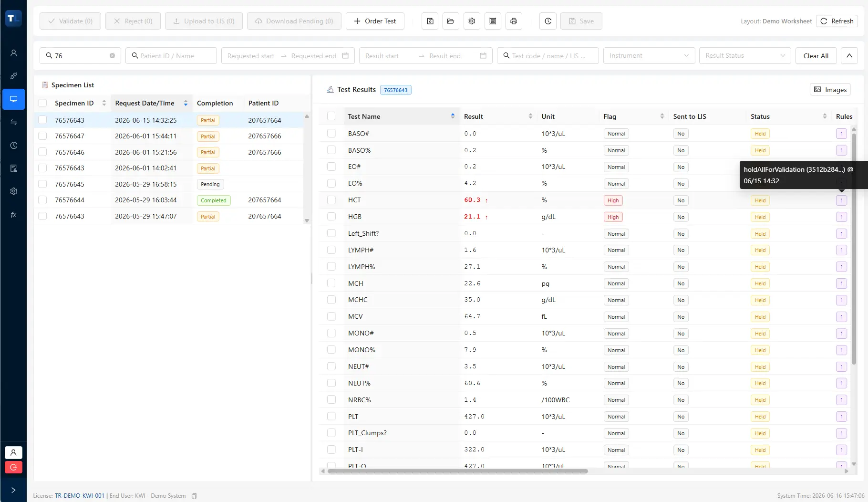Check the HGB test row checkbox
Image resolution: width=868 pixels, height=502 pixels.
(x=331, y=217)
